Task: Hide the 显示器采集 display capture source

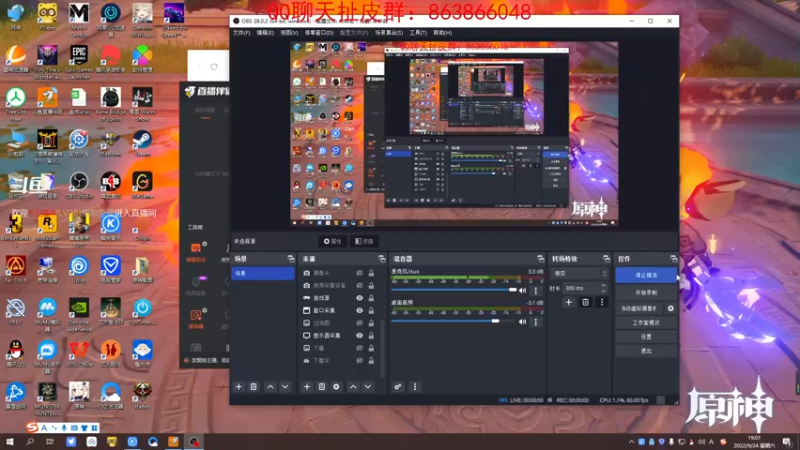Action: 359,335
